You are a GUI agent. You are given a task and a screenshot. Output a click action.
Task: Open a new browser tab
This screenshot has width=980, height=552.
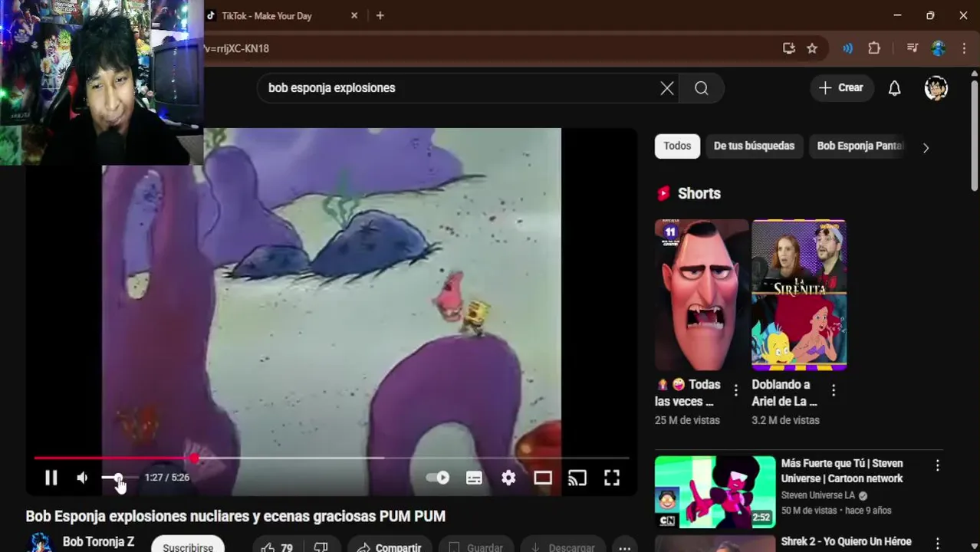pos(380,15)
